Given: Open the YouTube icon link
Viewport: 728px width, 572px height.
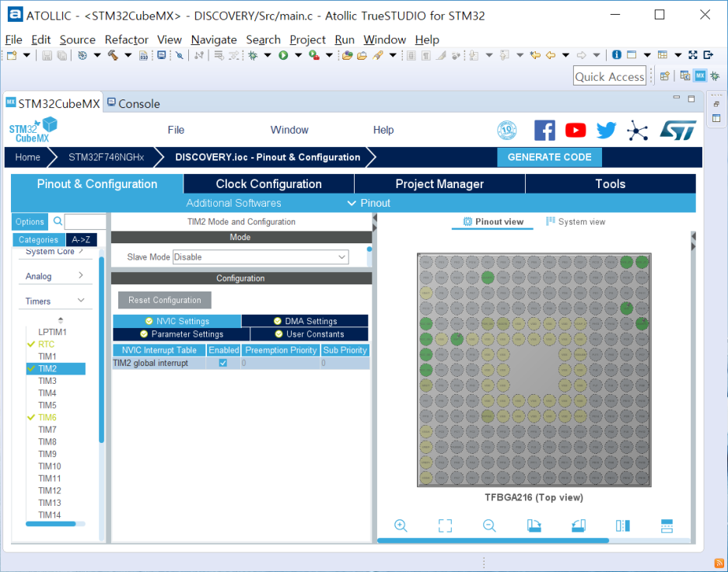Looking at the screenshot, I should tap(576, 131).
